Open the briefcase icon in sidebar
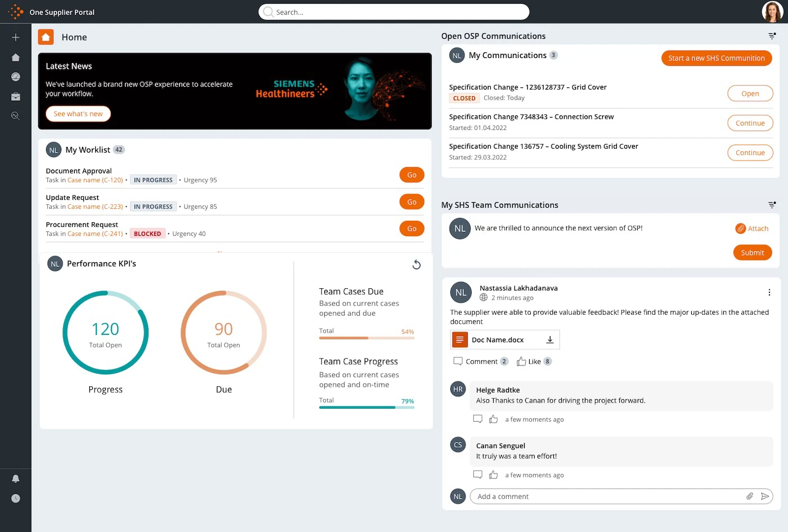This screenshot has height=532, width=788. (x=16, y=97)
